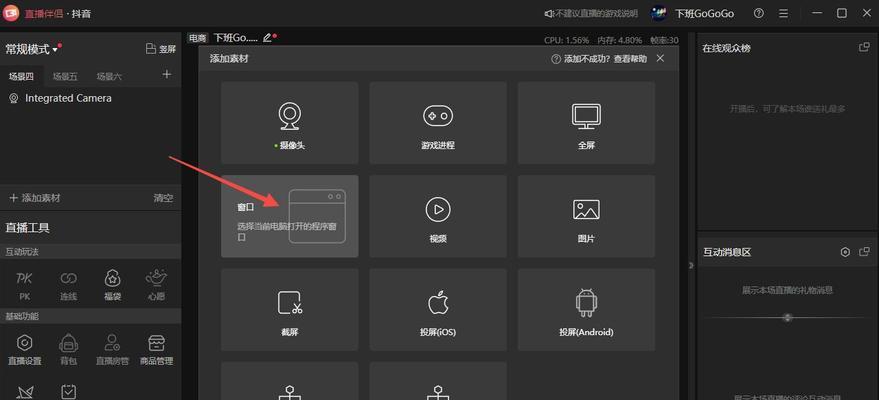Select 投屏(Android) screen mirroring
Image resolution: width=879 pixels, height=400 pixels.
tap(586, 309)
